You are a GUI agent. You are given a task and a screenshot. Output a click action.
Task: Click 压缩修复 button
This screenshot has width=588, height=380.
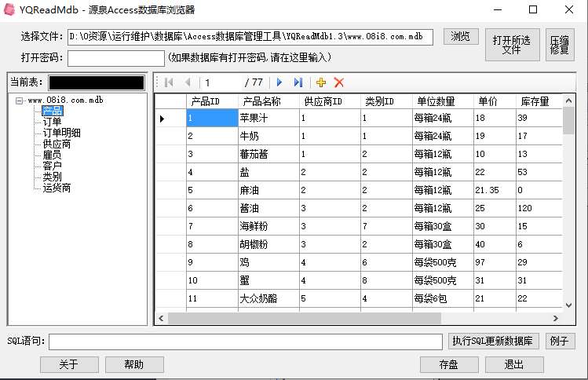560,45
